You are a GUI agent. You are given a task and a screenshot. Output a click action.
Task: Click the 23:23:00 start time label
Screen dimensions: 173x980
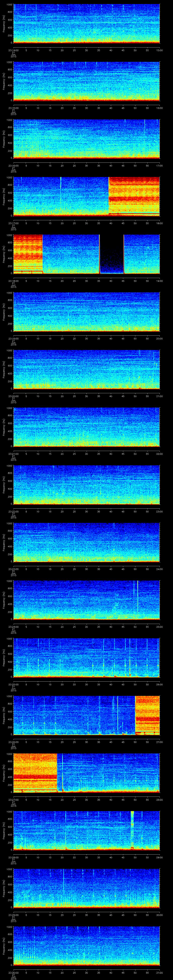coord(13,569)
